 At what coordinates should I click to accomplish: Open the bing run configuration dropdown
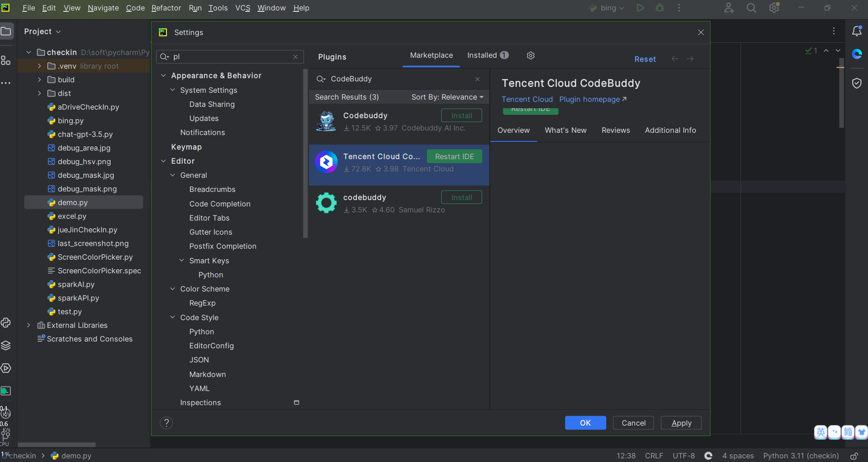607,8
